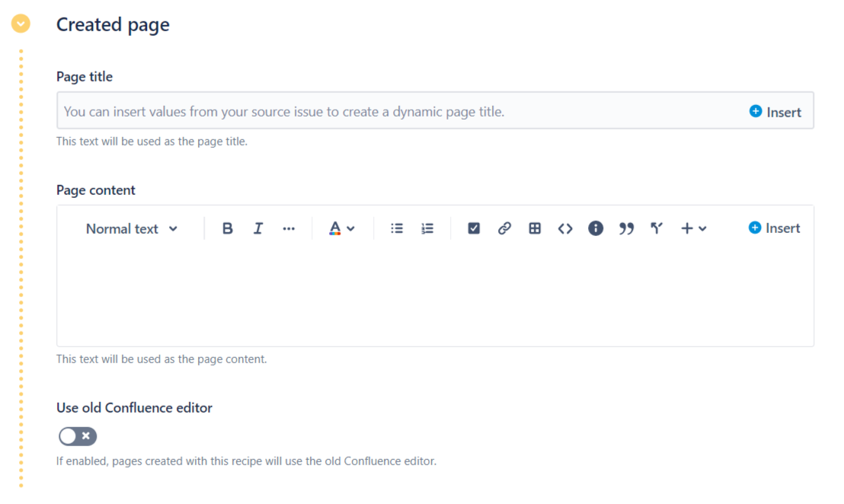Insert a decision item
Screen dimensions: 844x504
(x=657, y=228)
